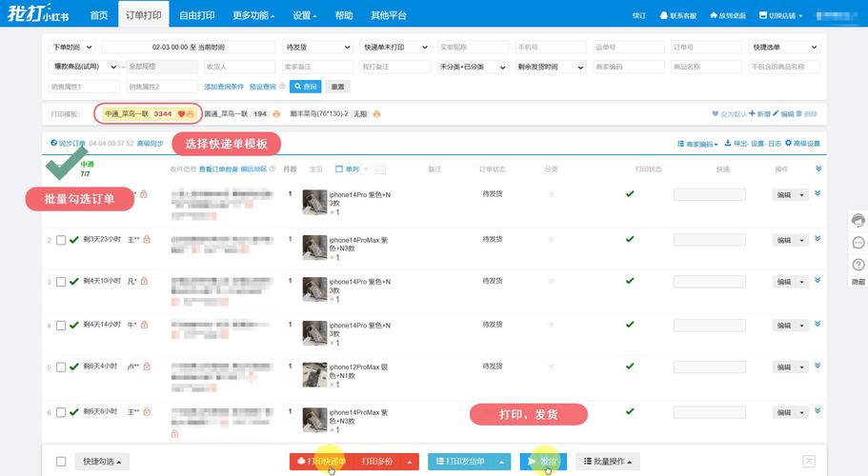Switch to the 自由打印 tab

(196, 15)
